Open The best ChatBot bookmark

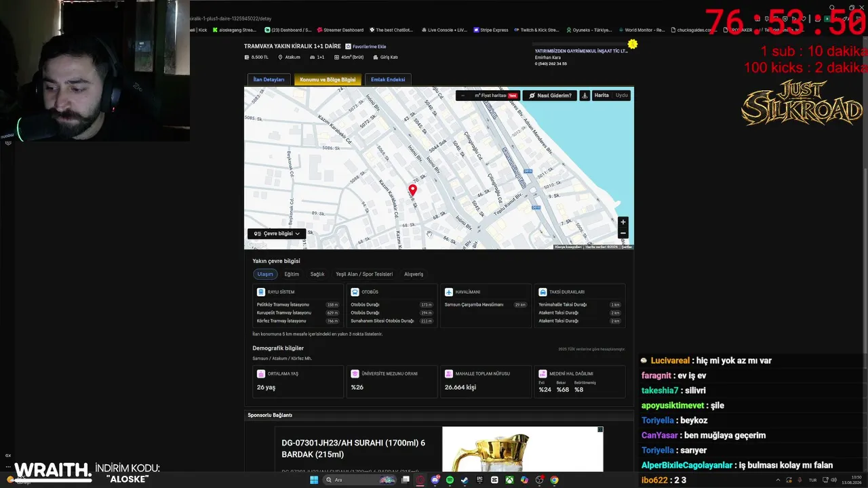391,30
